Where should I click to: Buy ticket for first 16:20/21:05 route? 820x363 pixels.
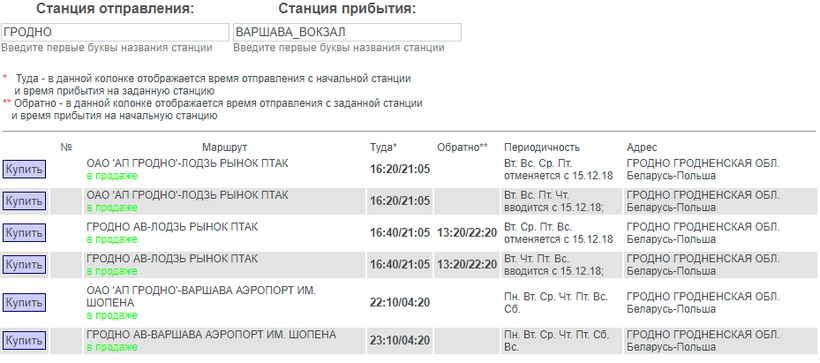point(24,169)
